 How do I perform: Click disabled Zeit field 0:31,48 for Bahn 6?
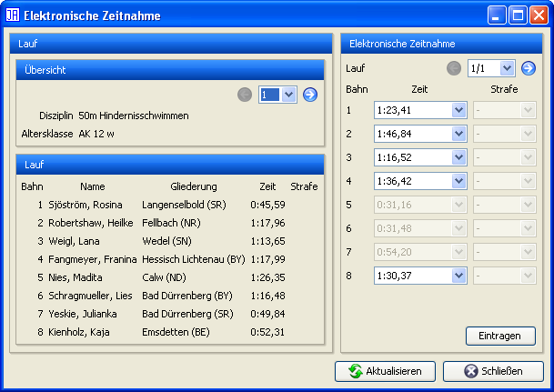pos(420,228)
